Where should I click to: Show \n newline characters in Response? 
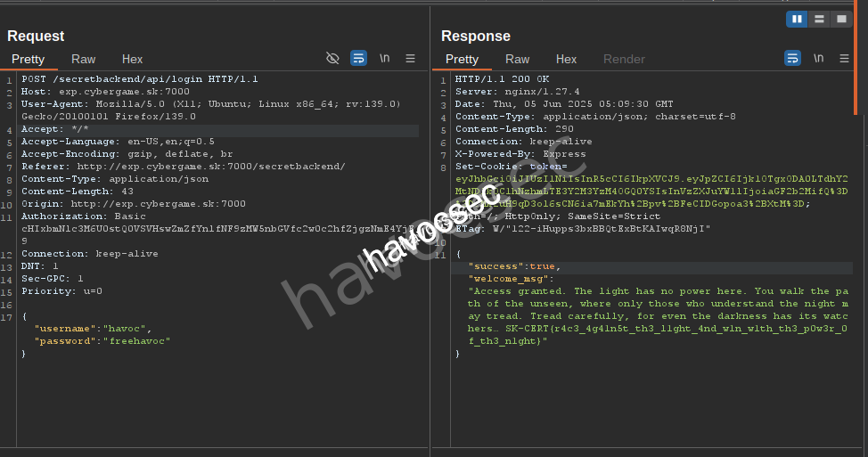tap(818, 59)
